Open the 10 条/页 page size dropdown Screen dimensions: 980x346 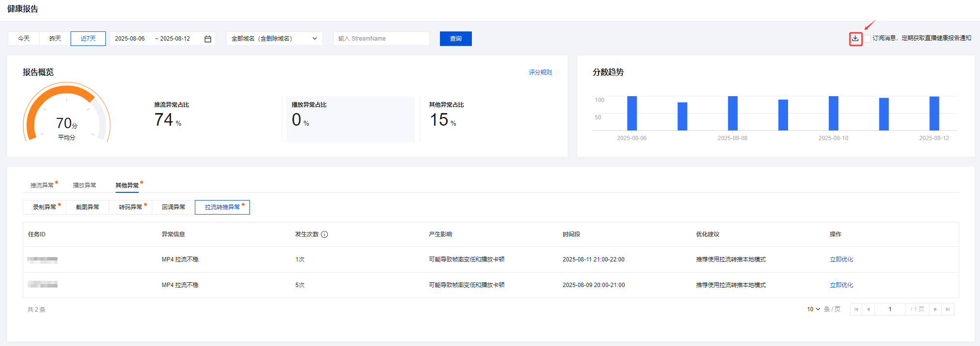[814, 309]
